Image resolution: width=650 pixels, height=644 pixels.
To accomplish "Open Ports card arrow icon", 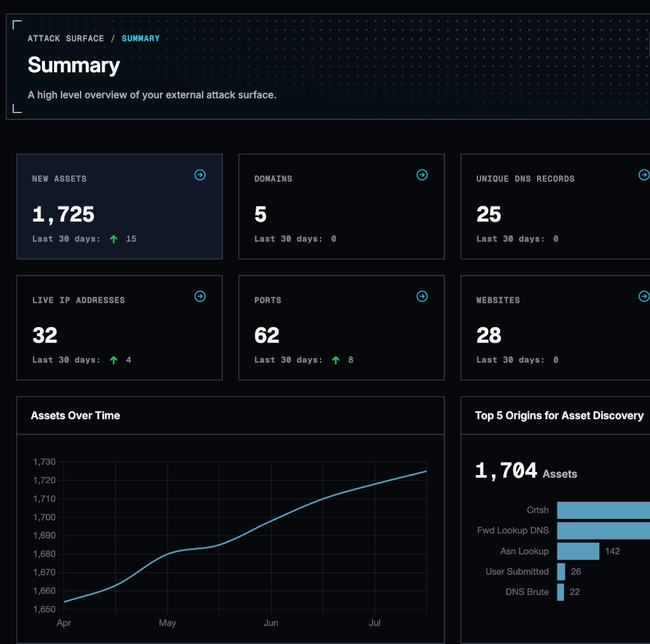I will point(422,296).
